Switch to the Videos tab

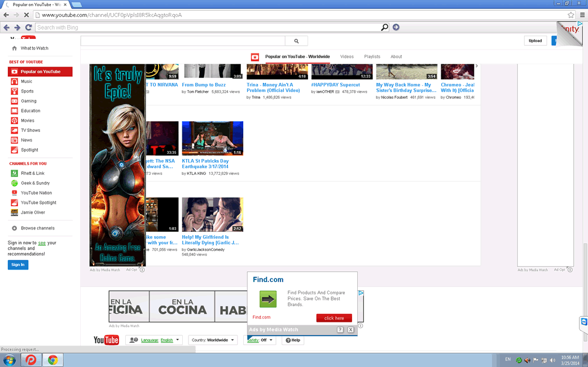[346, 56]
